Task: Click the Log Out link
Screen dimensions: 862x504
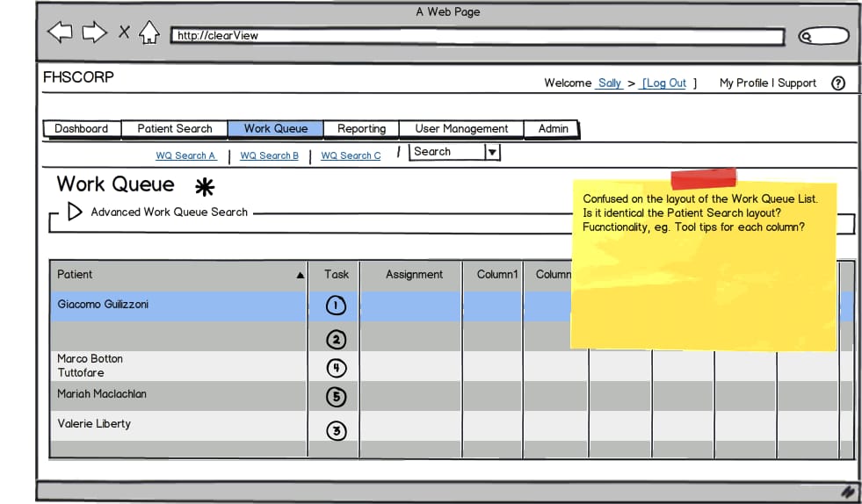Action: tap(665, 83)
